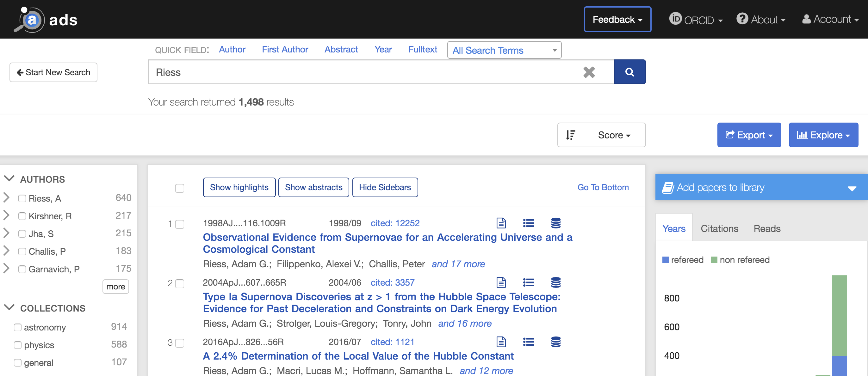Viewport: 868px width, 376px height.
Task: Open data products icon for result 3
Action: point(556,342)
